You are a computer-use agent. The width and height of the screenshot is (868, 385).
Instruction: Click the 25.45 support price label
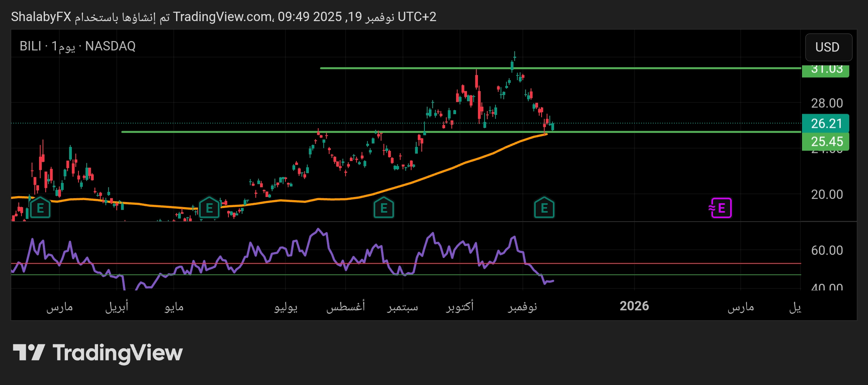point(825,141)
